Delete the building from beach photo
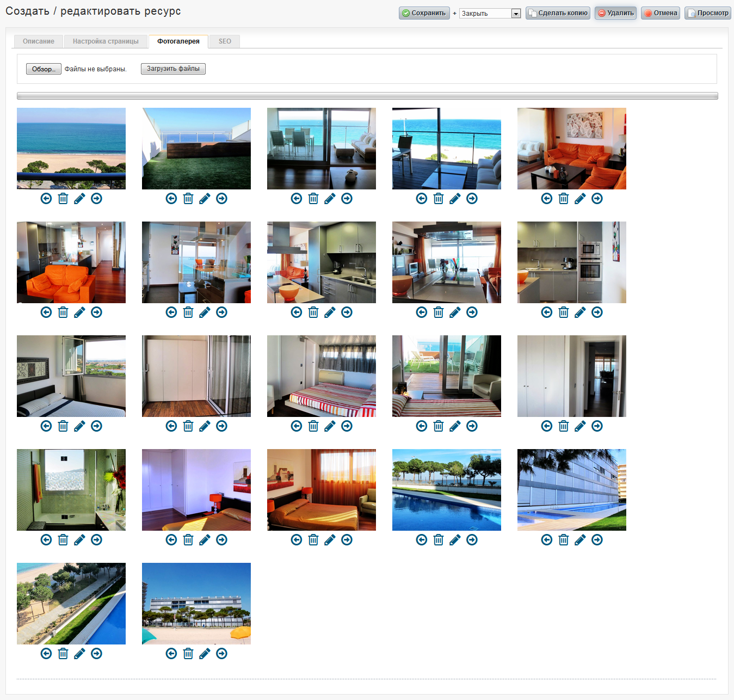734x700 pixels. tap(188, 654)
